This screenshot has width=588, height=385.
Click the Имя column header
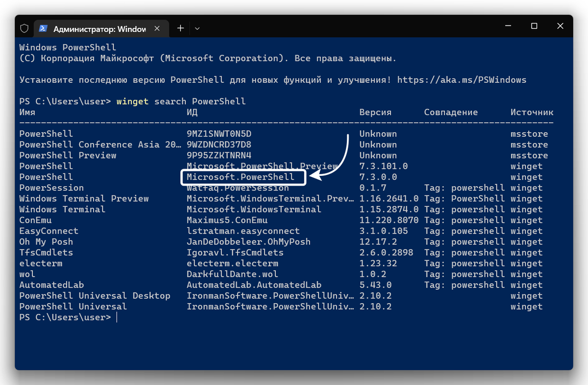point(27,112)
